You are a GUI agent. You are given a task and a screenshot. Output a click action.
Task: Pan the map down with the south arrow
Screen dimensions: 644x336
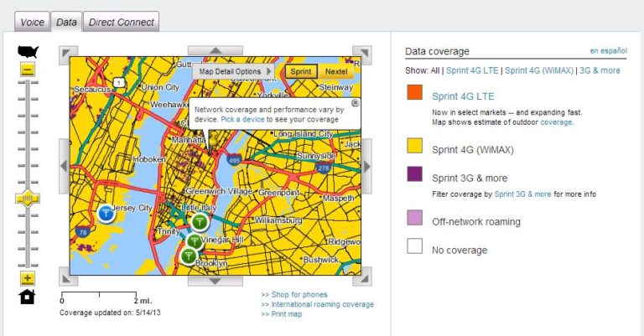(x=215, y=280)
